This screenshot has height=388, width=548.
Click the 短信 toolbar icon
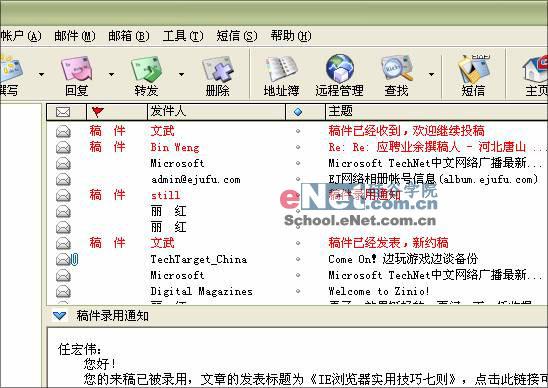pos(474,69)
